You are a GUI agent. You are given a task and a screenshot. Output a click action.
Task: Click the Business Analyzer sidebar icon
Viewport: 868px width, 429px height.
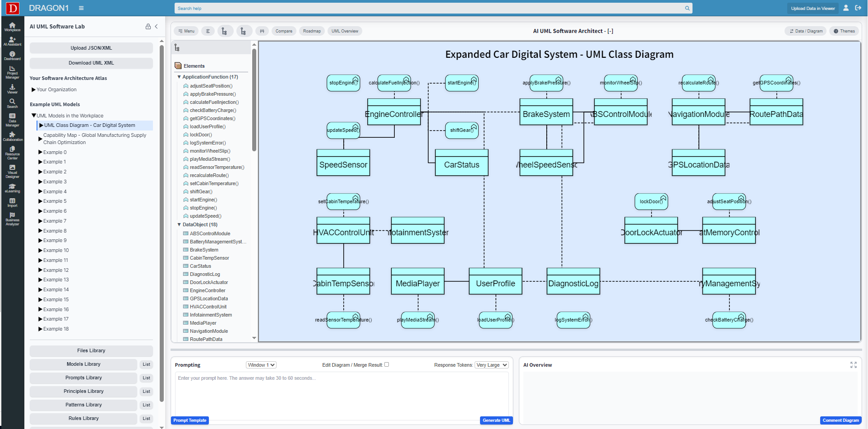tap(12, 219)
